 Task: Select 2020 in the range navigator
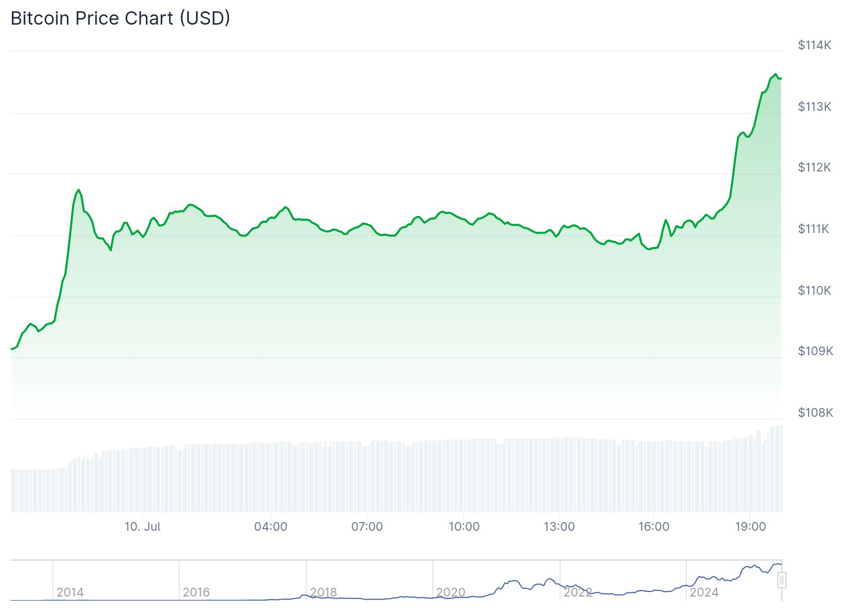pos(450,592)
